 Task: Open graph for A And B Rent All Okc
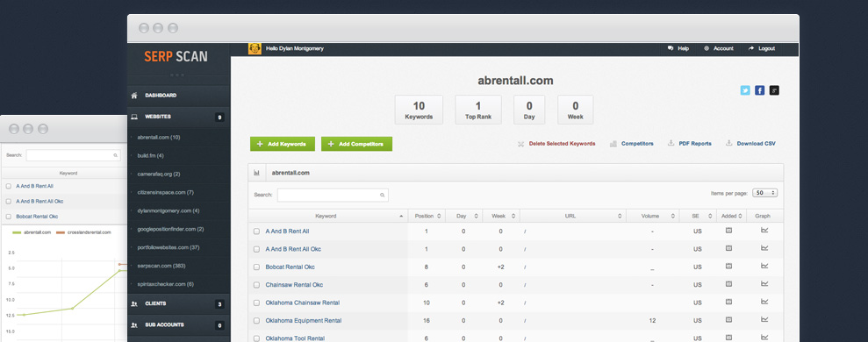[x=764, y=248]
